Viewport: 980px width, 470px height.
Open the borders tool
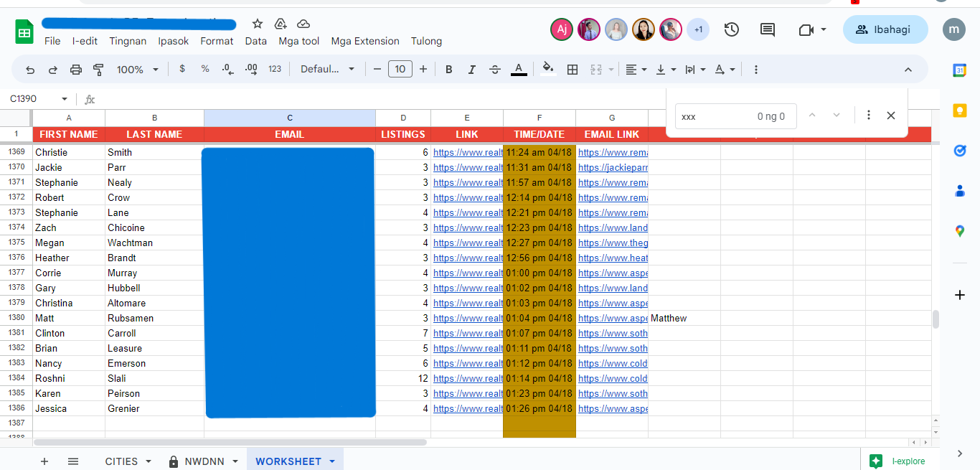[x=573, y=70]
